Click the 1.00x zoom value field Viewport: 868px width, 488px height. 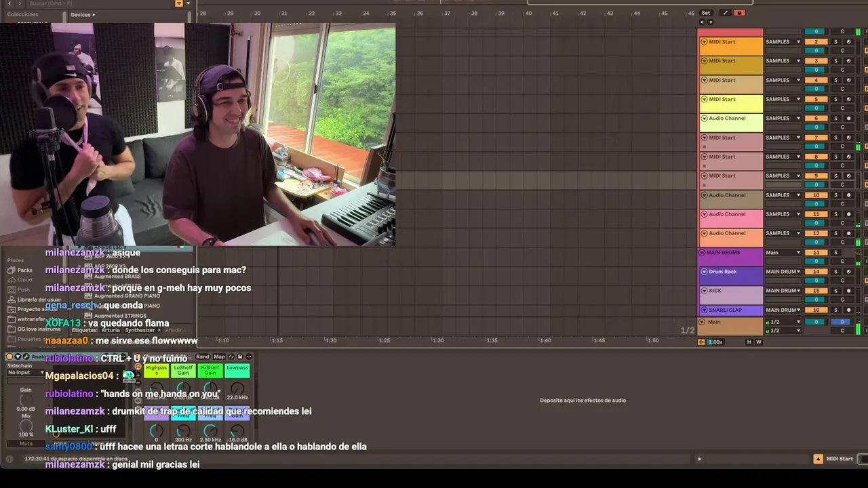(715, 342)
